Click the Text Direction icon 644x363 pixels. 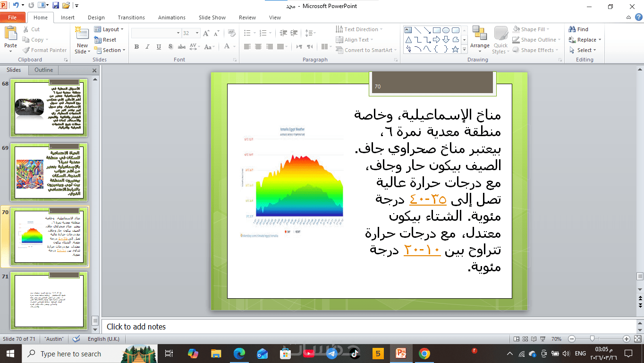339,29
